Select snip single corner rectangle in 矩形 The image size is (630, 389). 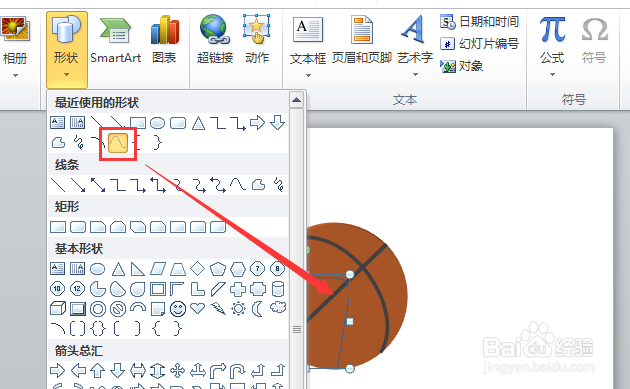[x=98, y=227]
